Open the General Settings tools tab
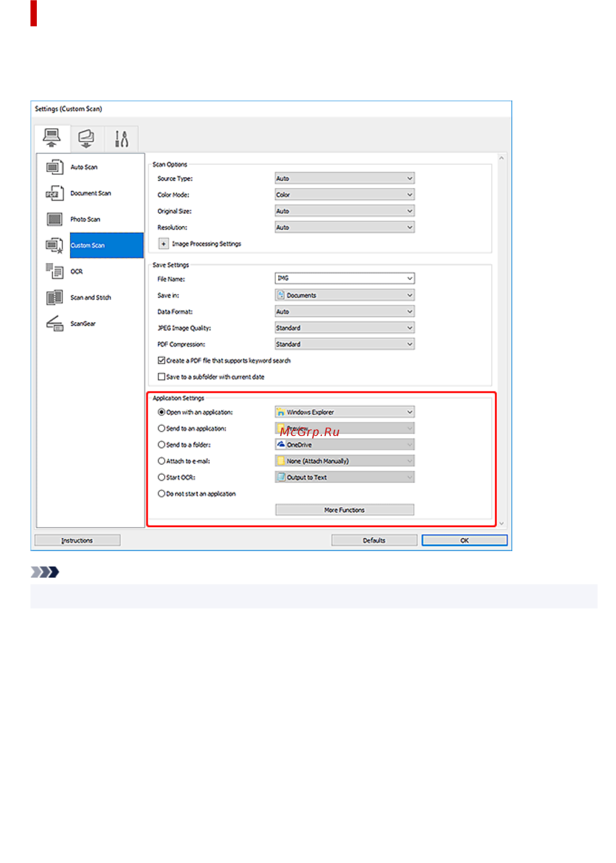616x863 pixels. pyautogui.click(x=121, y=139)
